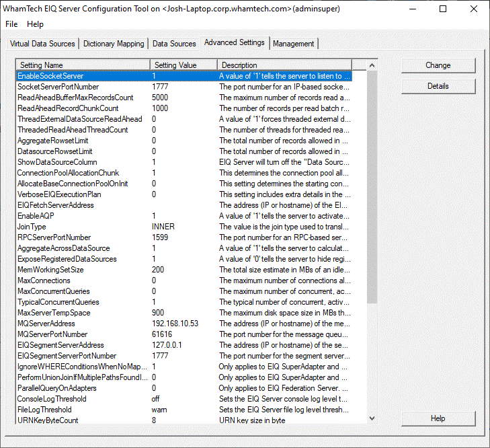Click the 61616 port value

[162, 334]
